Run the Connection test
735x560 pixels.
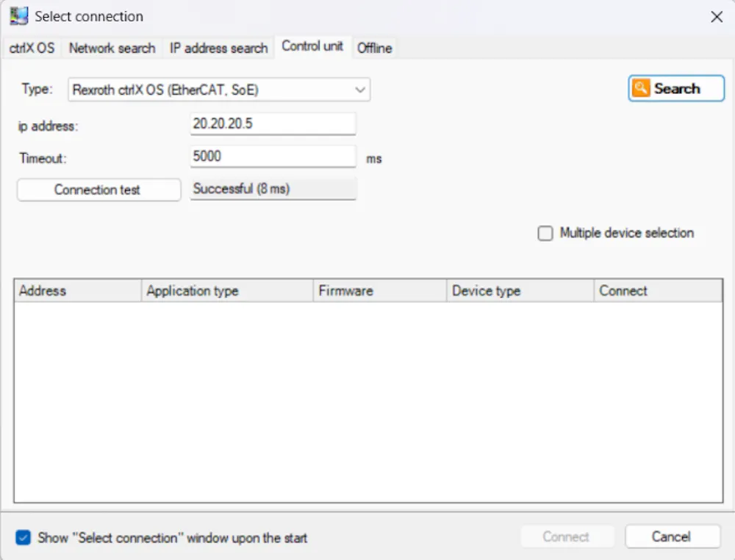click(99, 190)
